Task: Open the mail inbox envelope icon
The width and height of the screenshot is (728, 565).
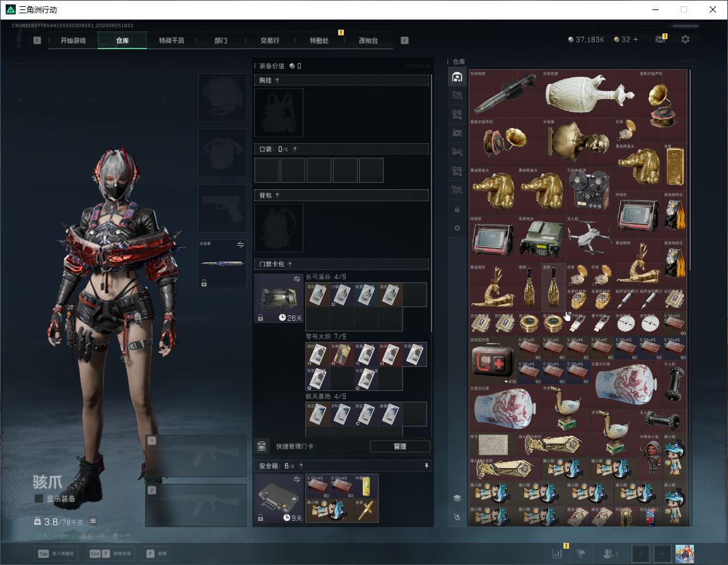Action: pos(660,40)
